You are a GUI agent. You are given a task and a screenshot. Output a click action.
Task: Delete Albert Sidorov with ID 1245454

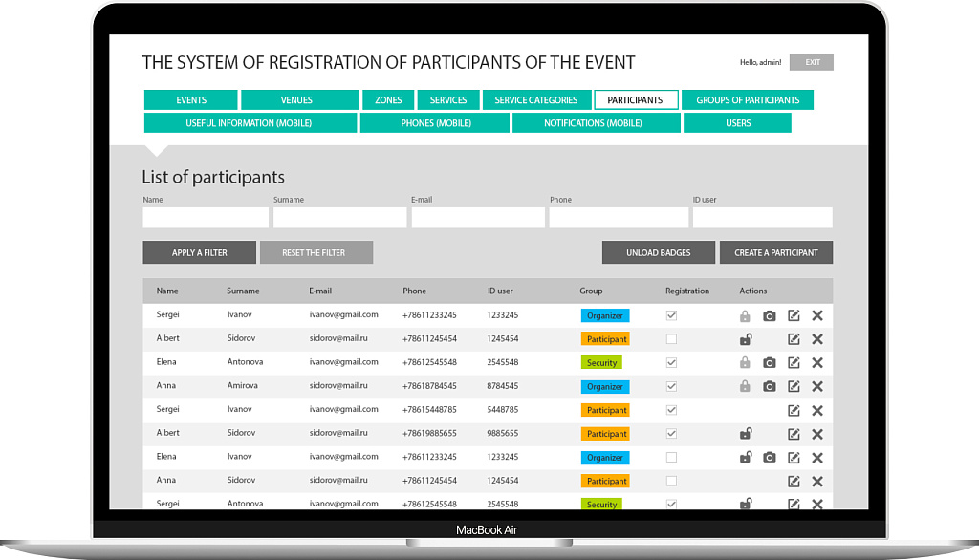pos(817,339)
